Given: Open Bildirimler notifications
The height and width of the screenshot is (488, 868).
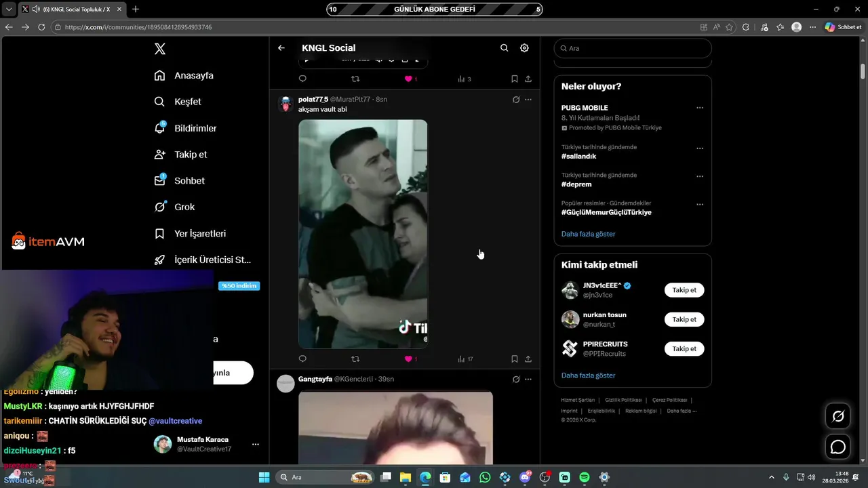Looking at the screenshot, I should coord(185,128).
